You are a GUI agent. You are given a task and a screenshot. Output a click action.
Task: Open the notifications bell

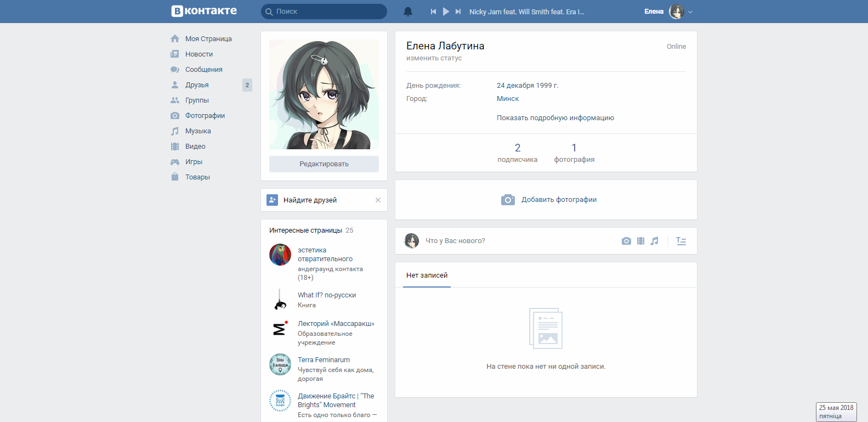tap(408, 12)
